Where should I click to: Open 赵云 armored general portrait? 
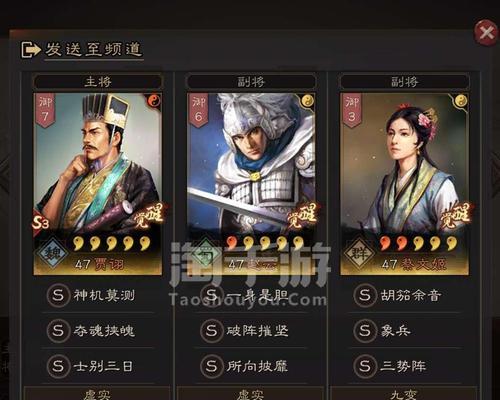click(x=251, y=163)
